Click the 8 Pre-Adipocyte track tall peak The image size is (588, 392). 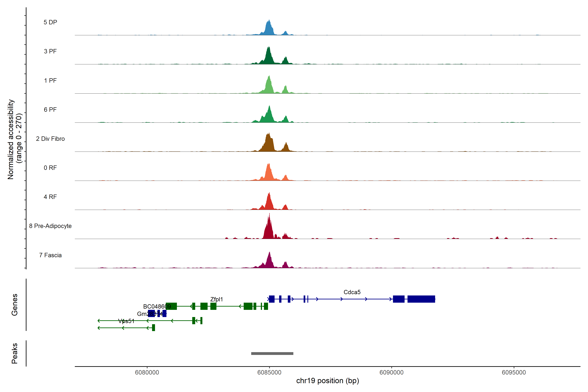point(269,230)
